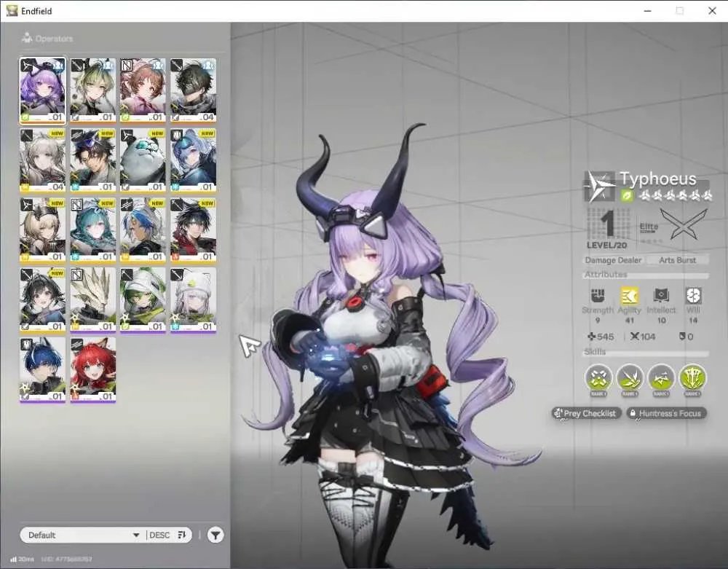Open the operator filter funnel icon

coord(215,535)
